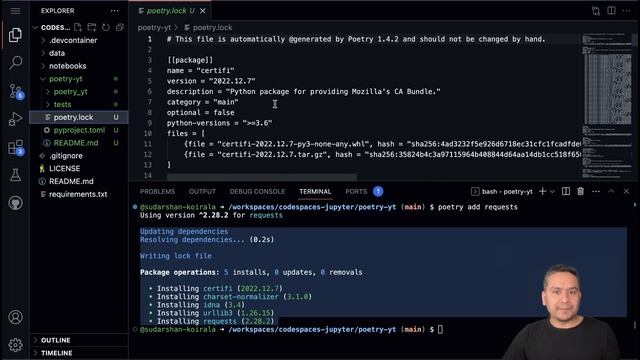Click the 'name = "certifi"' line

tap(200, 71)
